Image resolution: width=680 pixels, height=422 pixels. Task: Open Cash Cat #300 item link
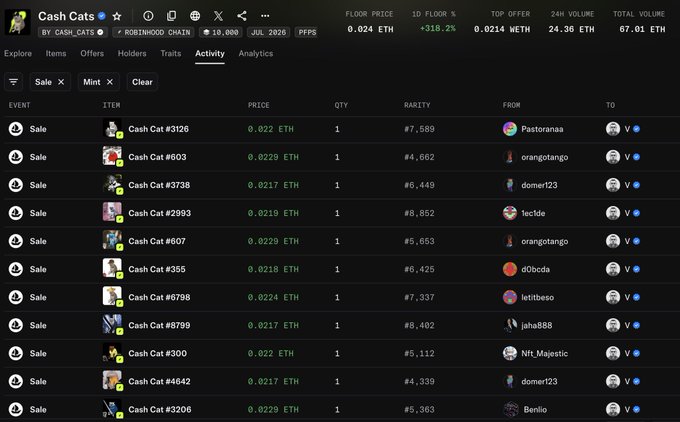point(157,353)
